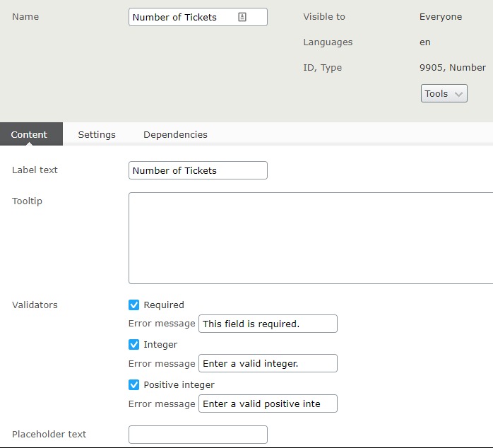Uncheck the Required validator checkbox
Screen dimensions: 493x448
[x=134, y=305]
